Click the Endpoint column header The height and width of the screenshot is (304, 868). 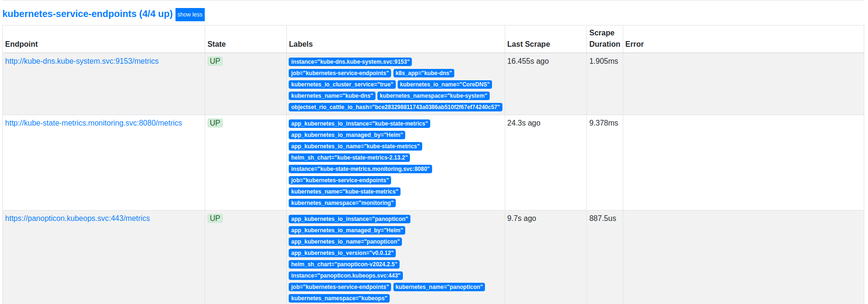[x=22, y=44]
